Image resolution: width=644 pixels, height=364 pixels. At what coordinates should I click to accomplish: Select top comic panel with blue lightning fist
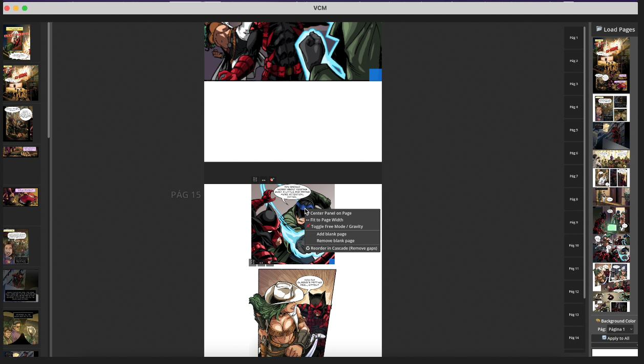coord(293,51)
